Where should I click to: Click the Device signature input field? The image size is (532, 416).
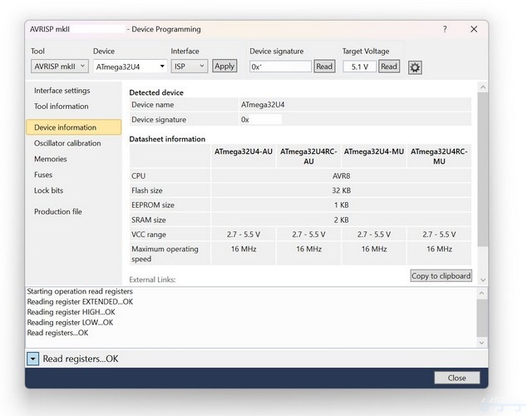click(x=280, y=67)
